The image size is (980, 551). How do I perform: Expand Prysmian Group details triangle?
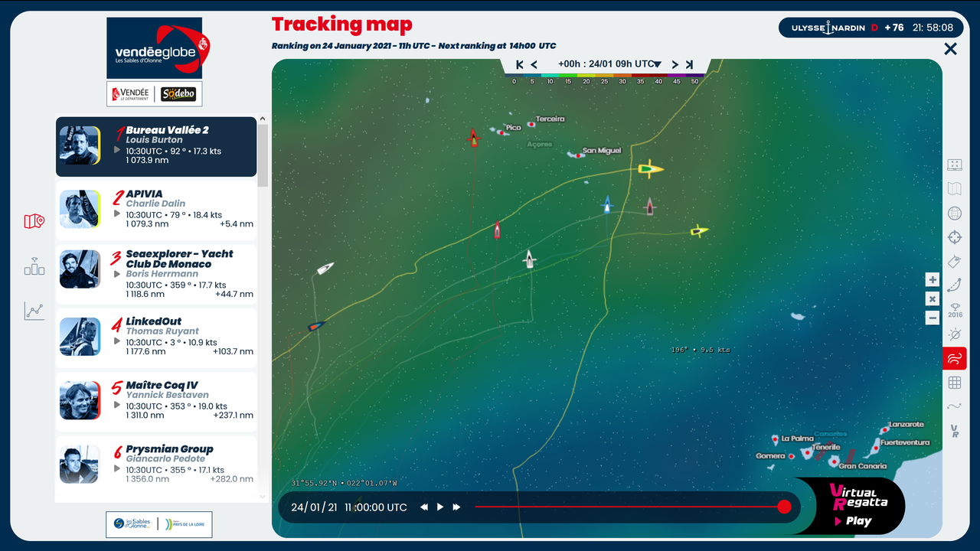coord(117,468)
